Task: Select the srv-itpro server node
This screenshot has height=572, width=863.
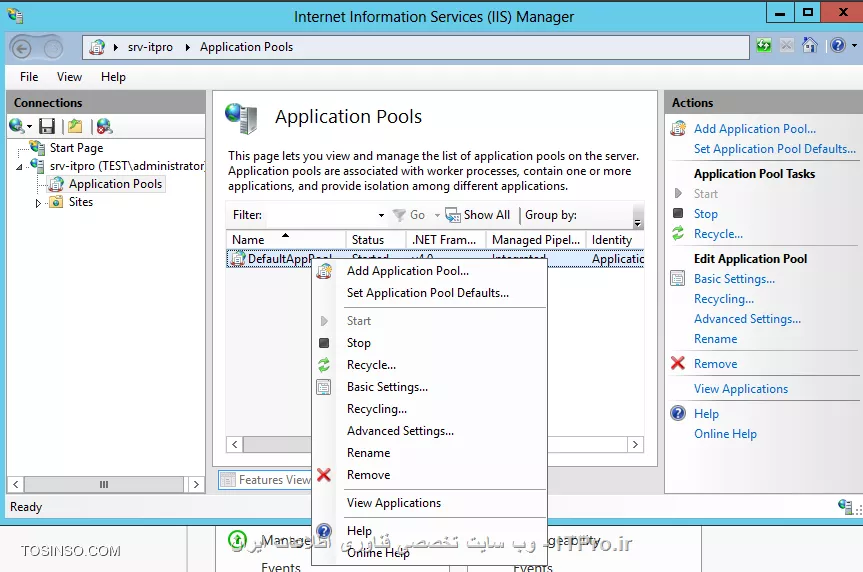Action: tap(127, 166)
